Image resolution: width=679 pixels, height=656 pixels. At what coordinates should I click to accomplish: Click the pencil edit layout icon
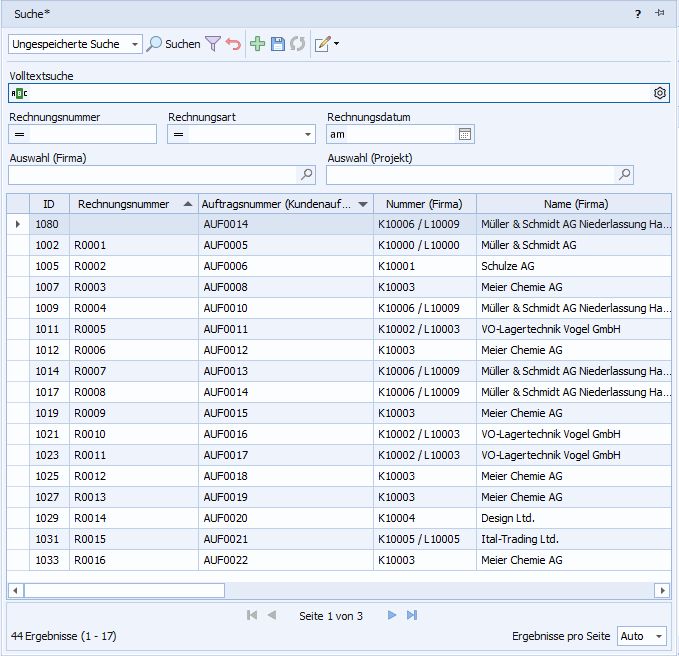click(323, 44)
